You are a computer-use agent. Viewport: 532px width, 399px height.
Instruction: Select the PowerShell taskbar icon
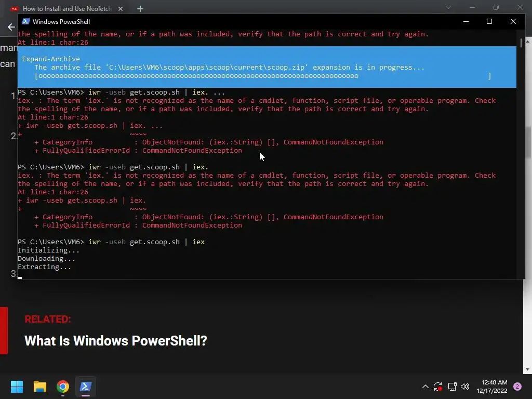(86, 387)
